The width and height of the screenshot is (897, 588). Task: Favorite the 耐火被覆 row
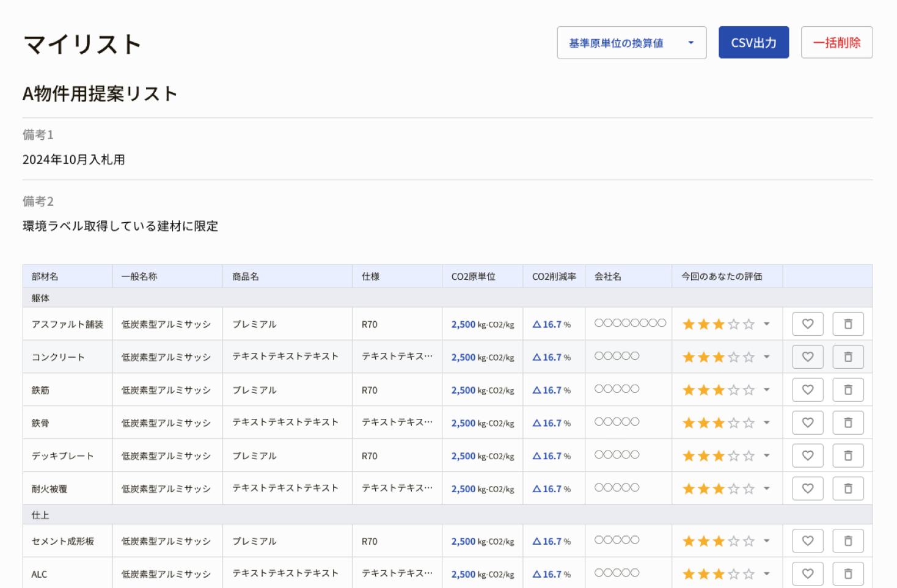pyautogui.click(x=808, y=489)
